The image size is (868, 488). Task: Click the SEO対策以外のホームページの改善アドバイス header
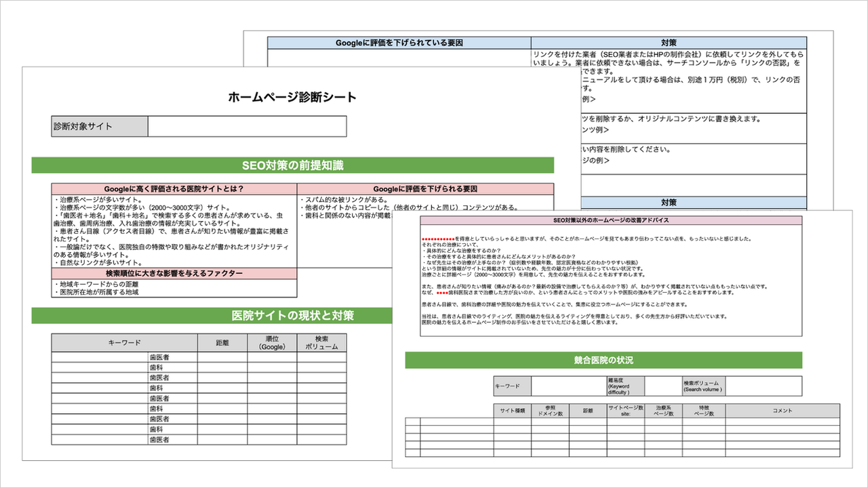(x=610, y=221)
